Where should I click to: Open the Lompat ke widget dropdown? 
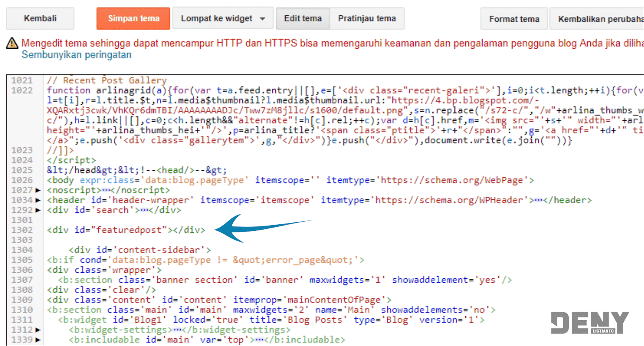(223, 19)
